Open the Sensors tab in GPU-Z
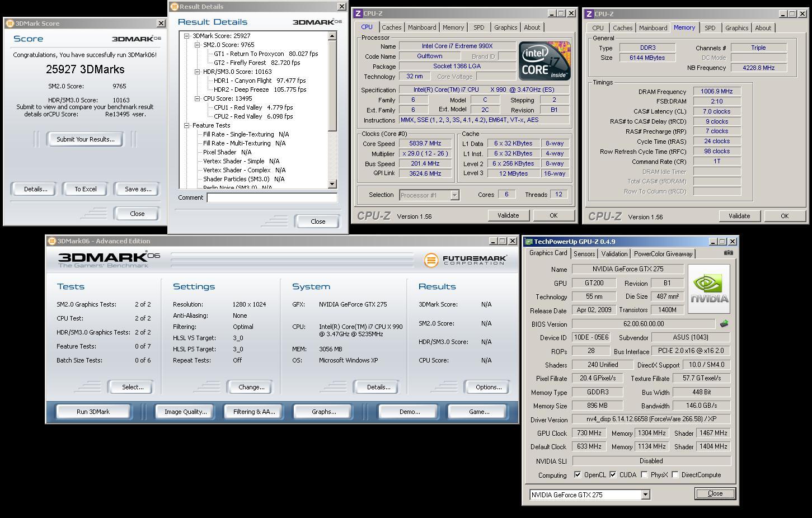 pos(584,254)
